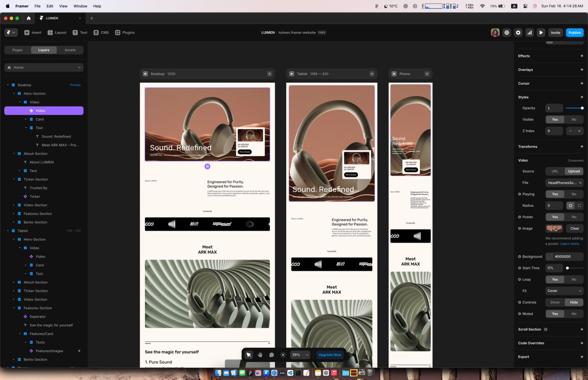
Task: Open the CMS panel
Action: (101, 32)
